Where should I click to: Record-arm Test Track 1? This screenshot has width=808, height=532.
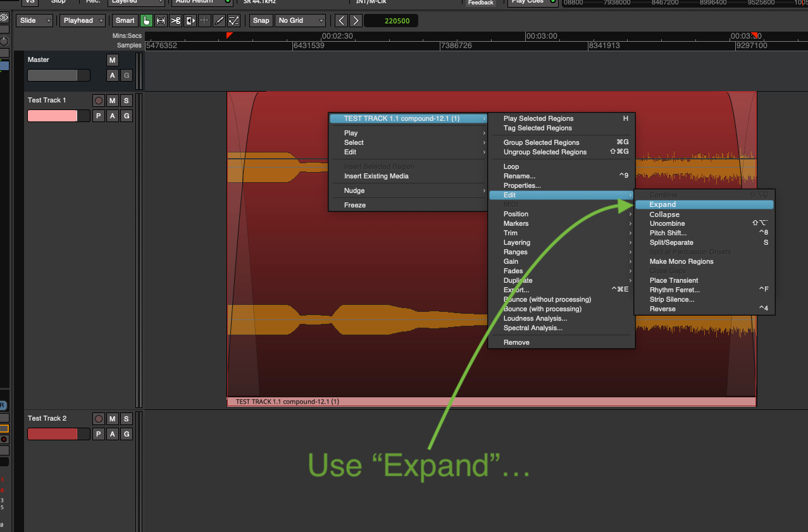pyautogui.click(x=98, y=101)
